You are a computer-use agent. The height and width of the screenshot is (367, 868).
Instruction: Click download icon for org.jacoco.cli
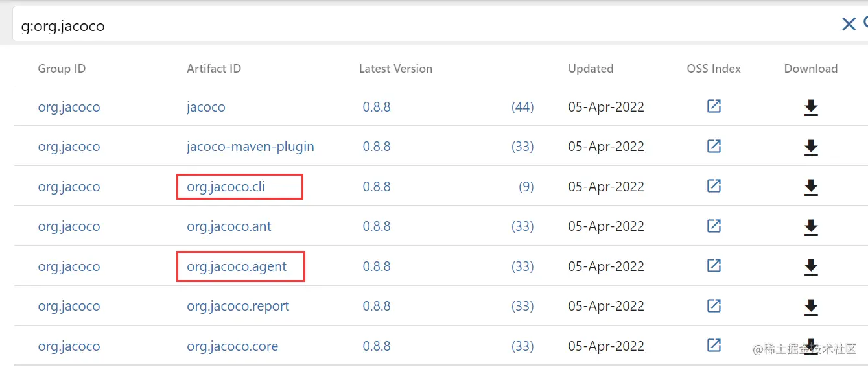click(x=810, y=187)
